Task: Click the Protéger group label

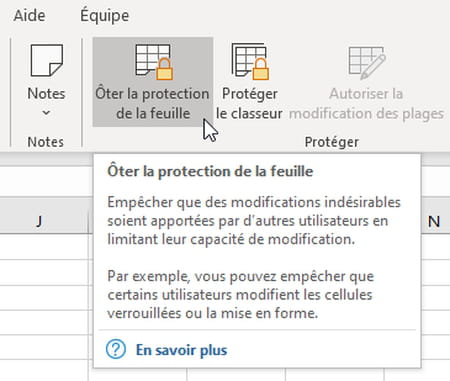Action: tap(332, 142)
